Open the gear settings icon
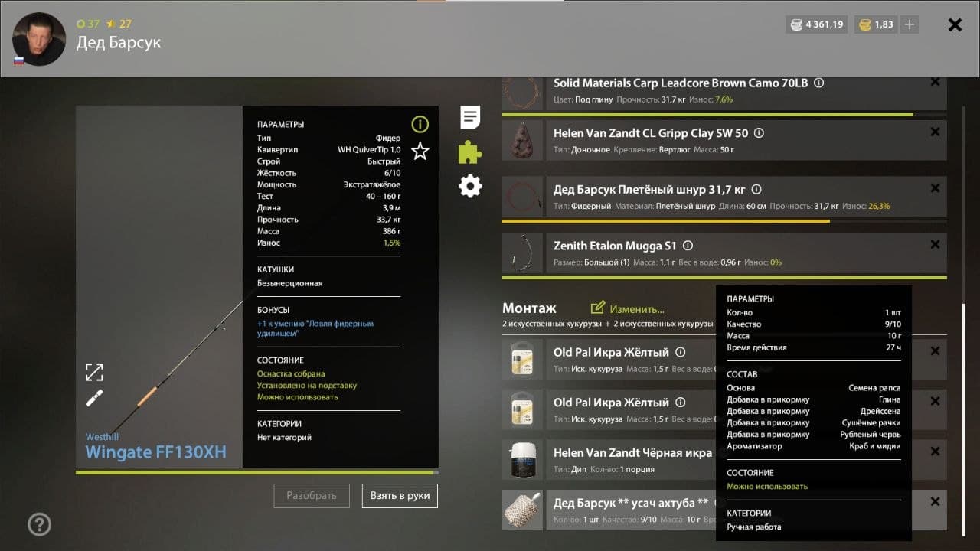980x551 pixels. pyautogui.click(x=470, y=186)
